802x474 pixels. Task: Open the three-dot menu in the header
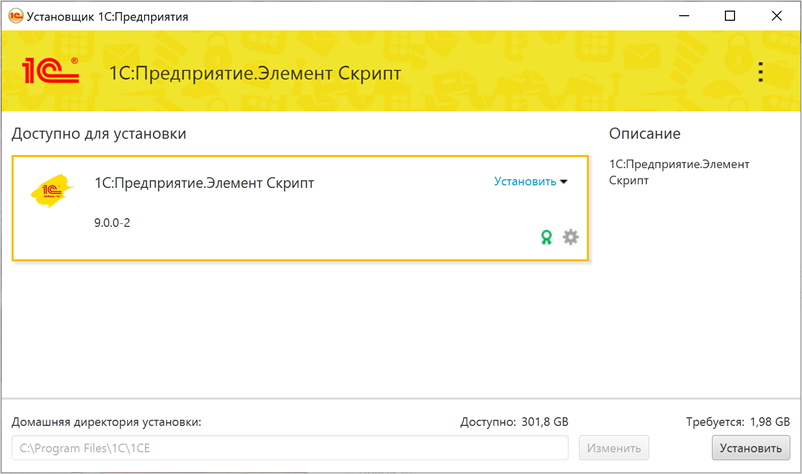[x=760, y=72]
